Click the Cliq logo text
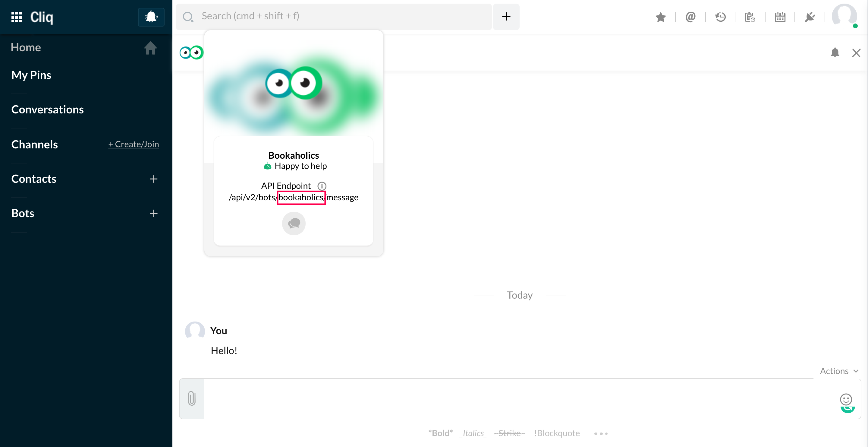This screenshot has height=447, width=868. tap(42, 17)
